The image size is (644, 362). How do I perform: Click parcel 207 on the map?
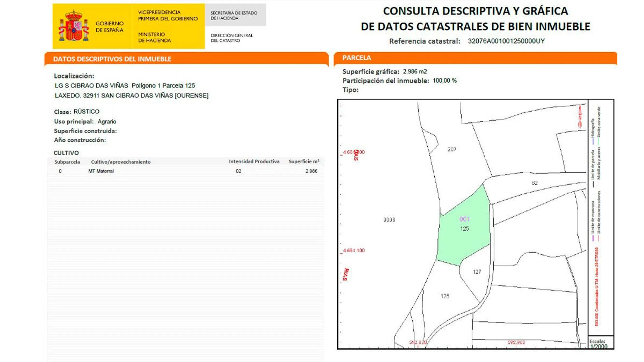click(x=452, y=149)
